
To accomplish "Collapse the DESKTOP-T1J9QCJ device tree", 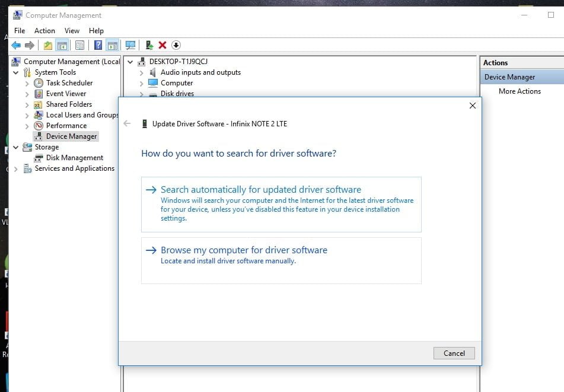I will click(130, 62).
